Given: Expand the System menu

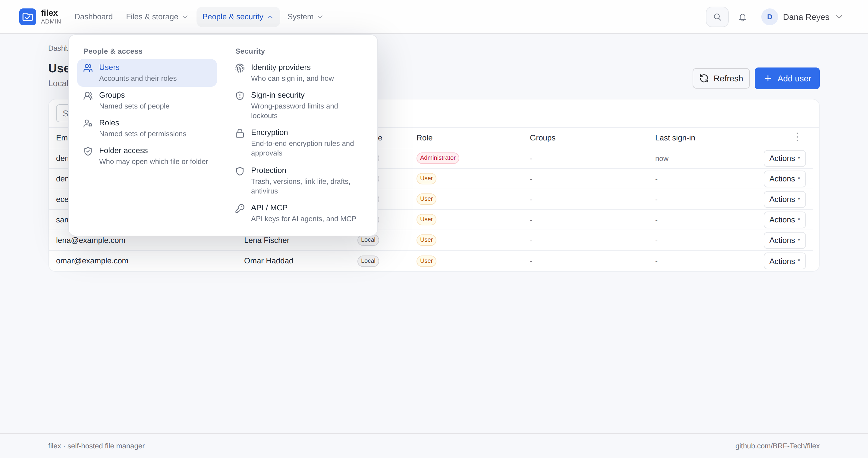Looking at the screenshot, I should click(305, 17).
